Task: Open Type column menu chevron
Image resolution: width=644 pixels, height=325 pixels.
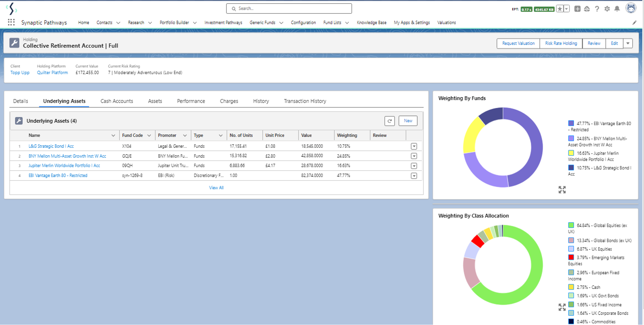Action: pos(221,135)
